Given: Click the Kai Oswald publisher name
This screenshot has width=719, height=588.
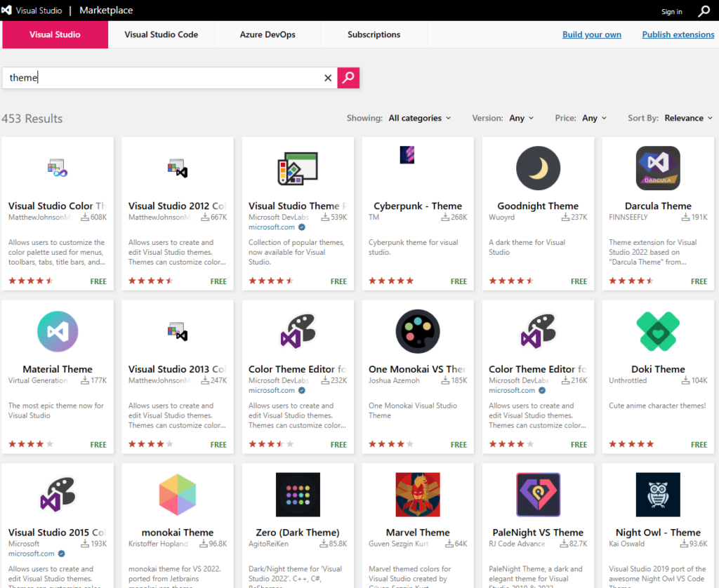Looking at the screenshot, I should 626,544.
